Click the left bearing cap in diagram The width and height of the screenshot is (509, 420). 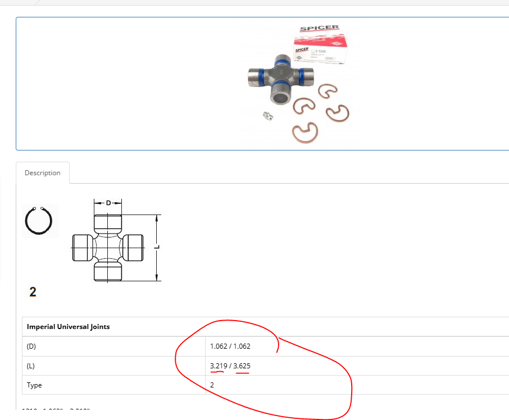[x=82, y=248]
